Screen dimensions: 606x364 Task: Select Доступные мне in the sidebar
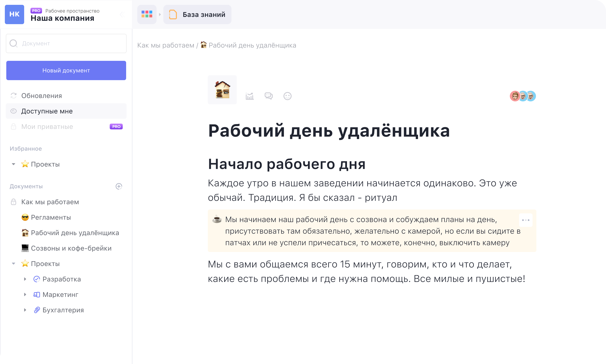coord(47,111)
